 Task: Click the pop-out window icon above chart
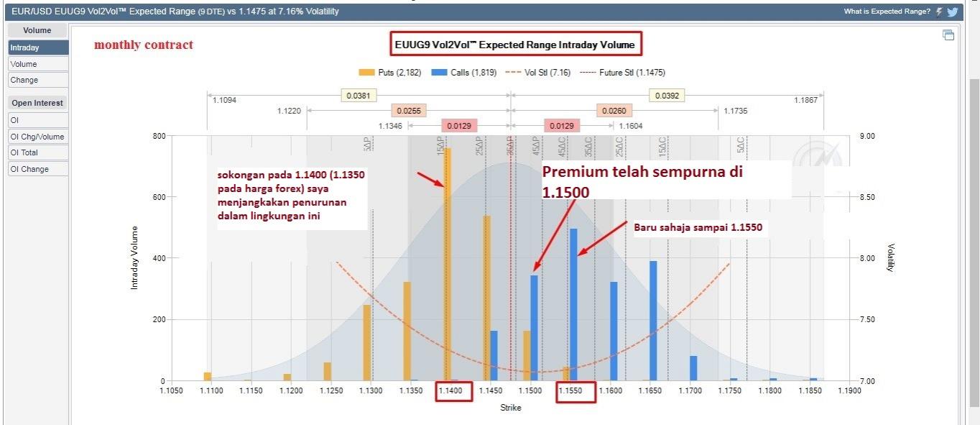[x=948, y=35]
